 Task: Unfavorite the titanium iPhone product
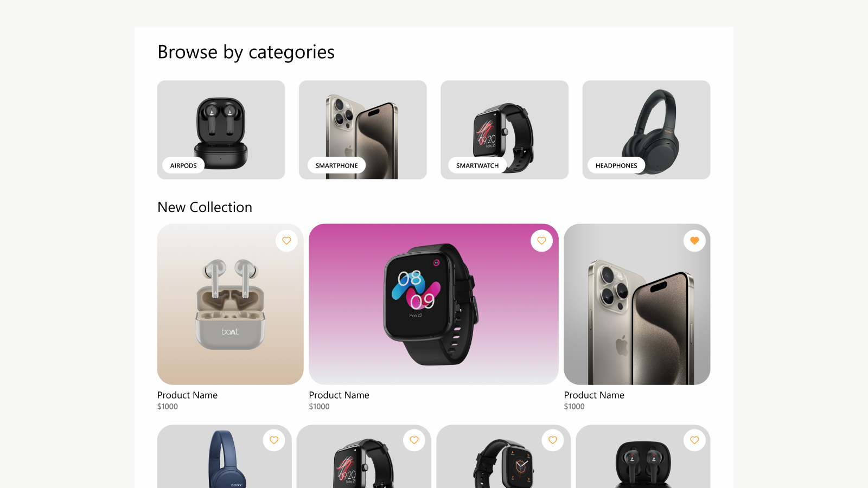(694, 241)
